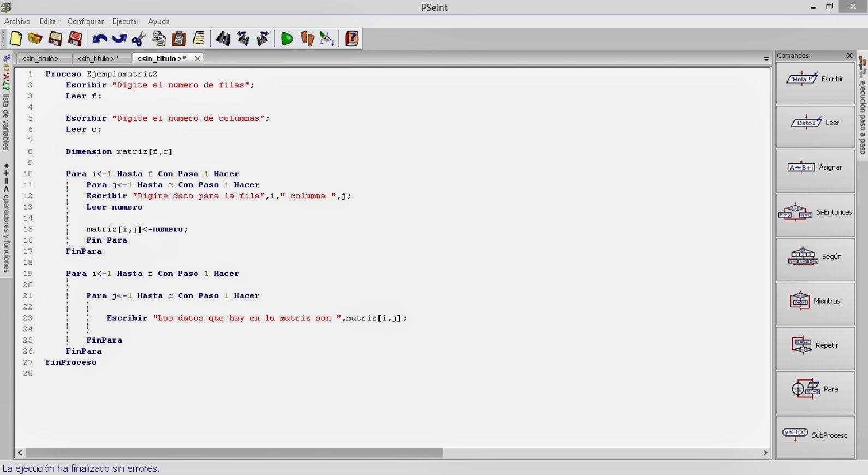Open the Ayuda menu

click(159, 21)
